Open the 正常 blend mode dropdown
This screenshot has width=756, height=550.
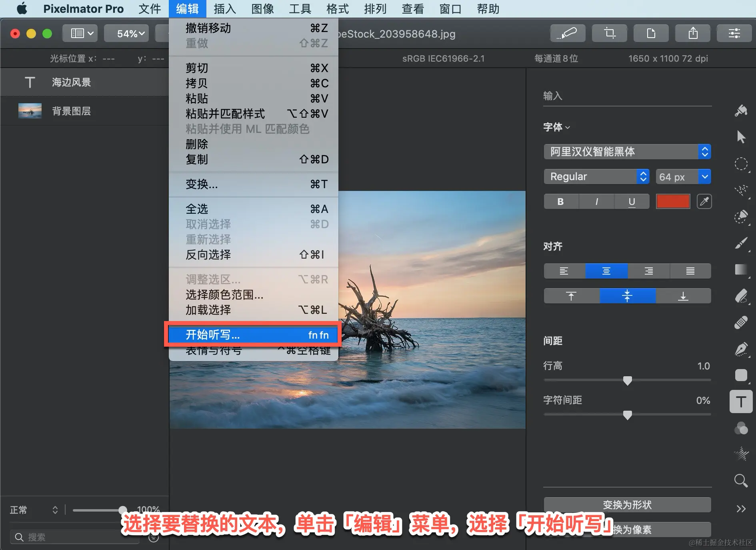(34, 510)
